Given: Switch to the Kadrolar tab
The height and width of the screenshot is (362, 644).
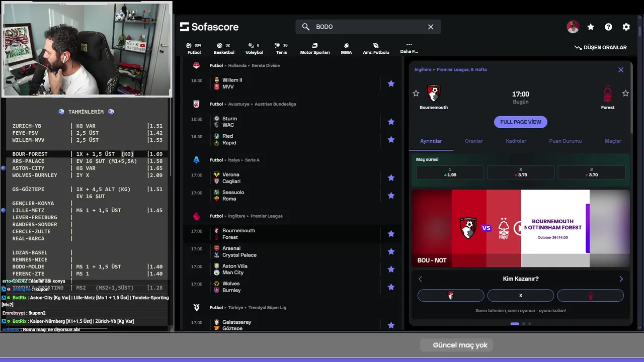Looking at the screenshot, I should click(x=516, y=141).
